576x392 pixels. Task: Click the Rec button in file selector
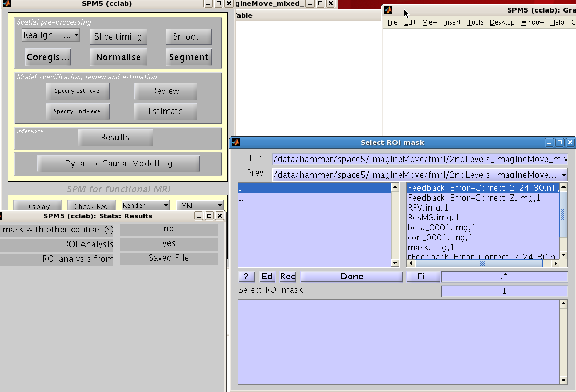click(287, 276)
